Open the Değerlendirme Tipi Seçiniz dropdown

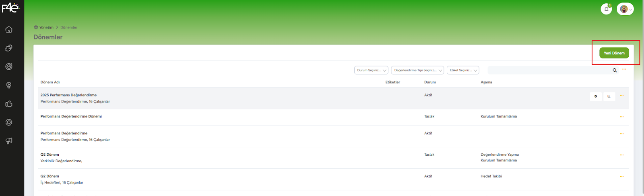click(x=417, y=70)
